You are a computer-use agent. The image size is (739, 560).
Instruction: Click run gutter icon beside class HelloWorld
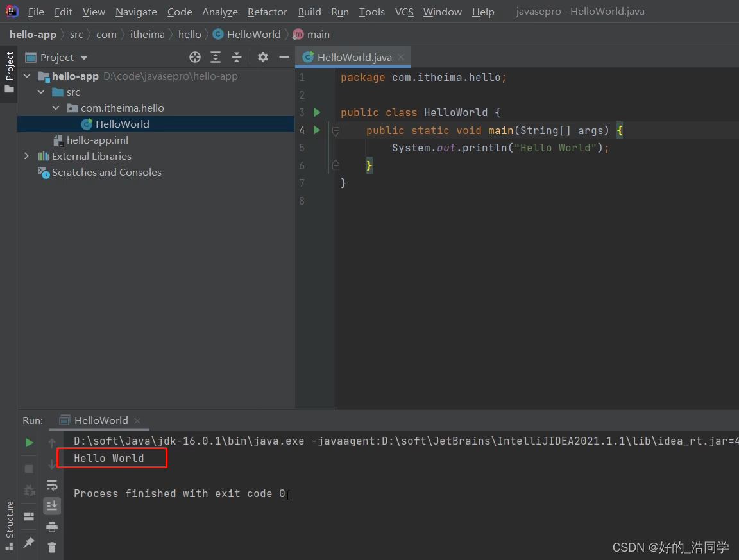pos(317,112)
